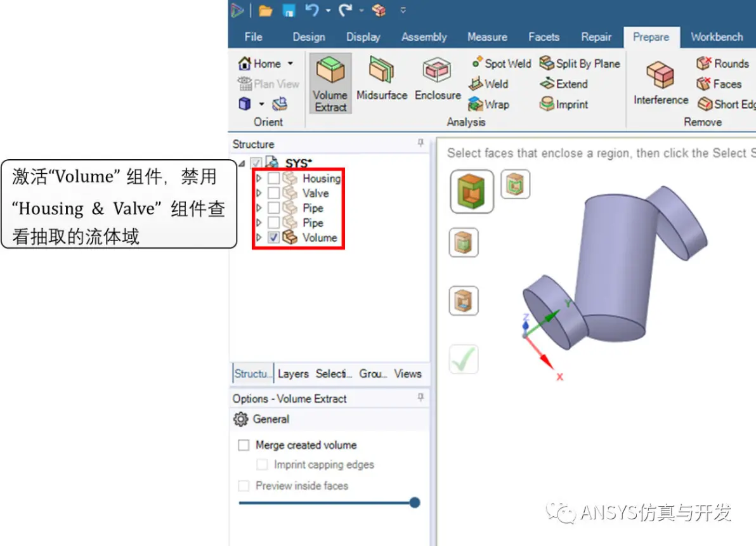Select the Volume Extract tool

(x=330, y=83)
